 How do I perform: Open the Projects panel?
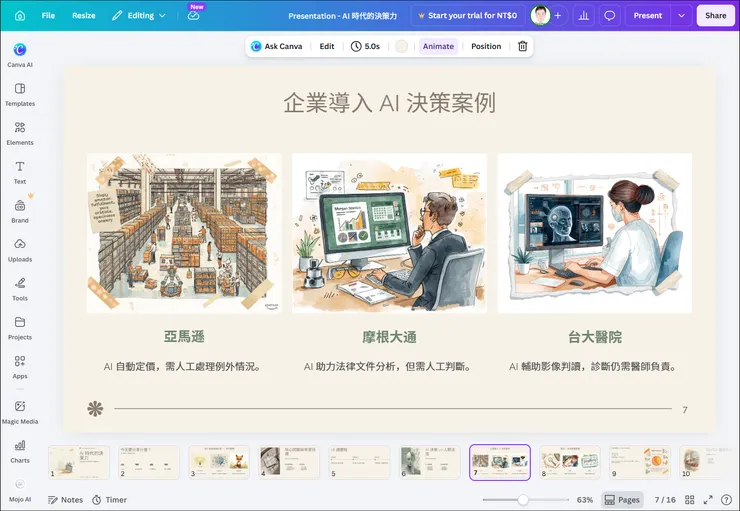click(x=20, y=328)
